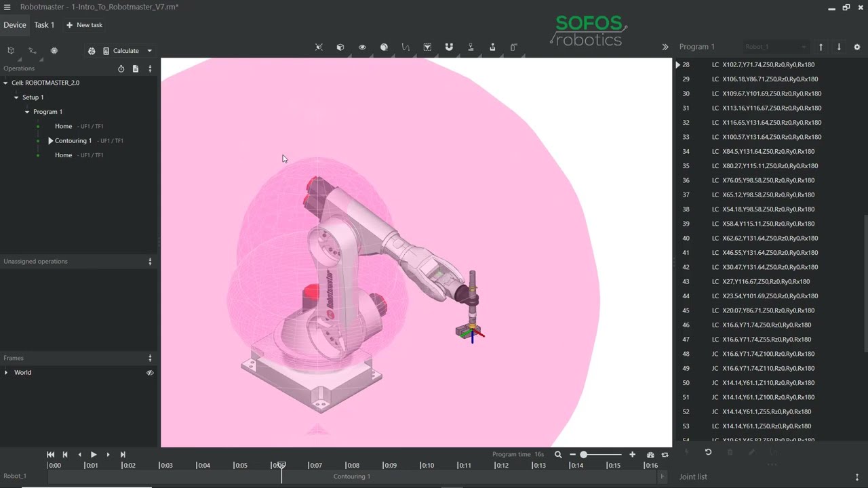Click the plus to zoom in timeline

click(632, 455)
